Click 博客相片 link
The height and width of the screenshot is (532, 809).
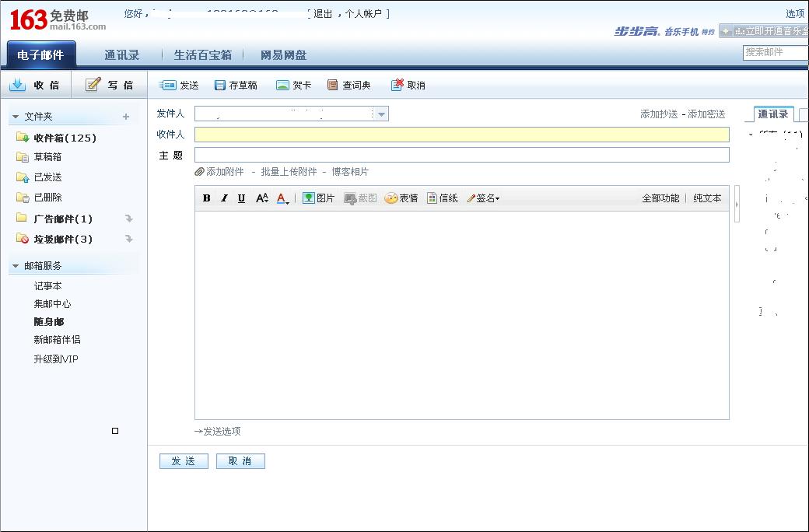pyautogui.click(x=350, y=172)
